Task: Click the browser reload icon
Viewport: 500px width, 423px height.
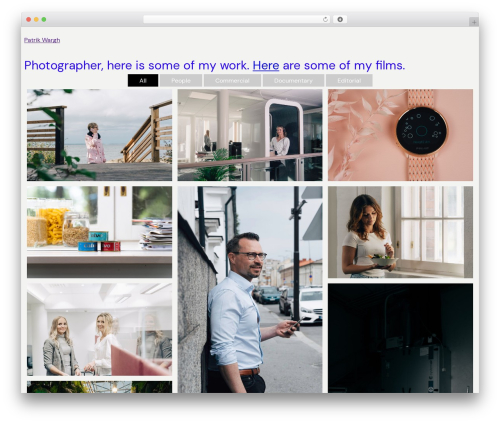Action: tap(325, 19)
